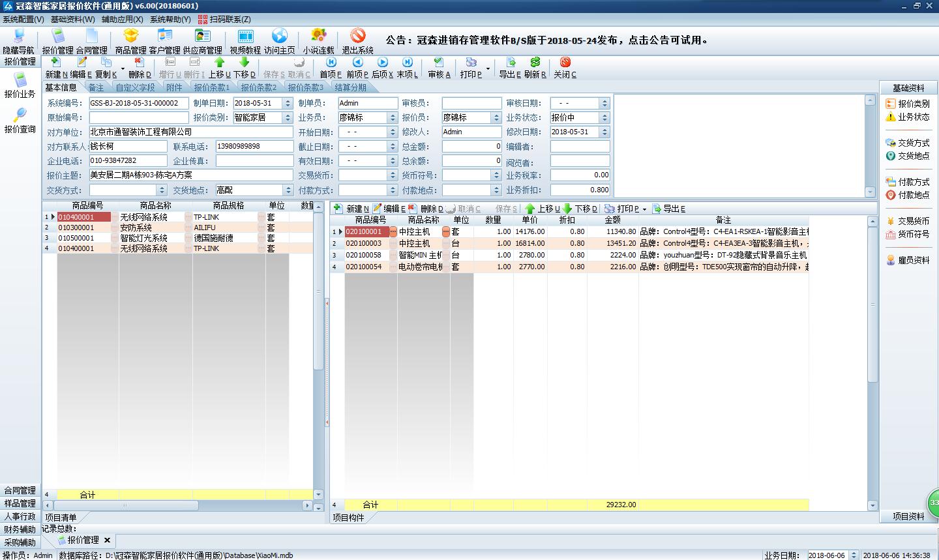Click 导出 E in the component detail toolbar
This screenshot has width=939, height=560.
(x=669, y=209)
